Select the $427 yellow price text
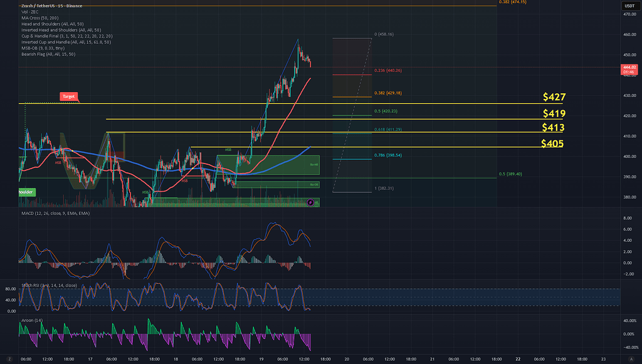The height and width of the screenshot is (364, 642). click(555, 97)
